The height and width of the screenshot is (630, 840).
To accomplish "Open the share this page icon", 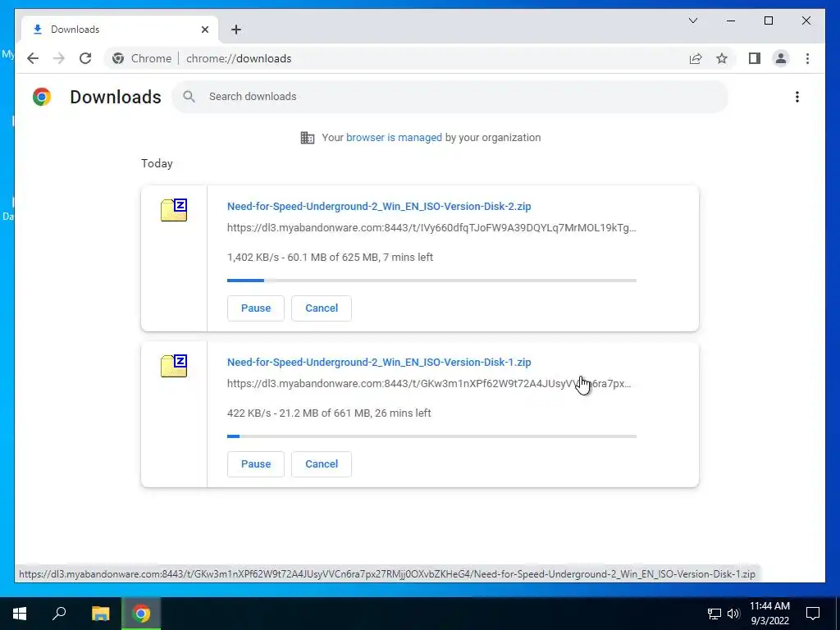I will (x=696, y=58).
